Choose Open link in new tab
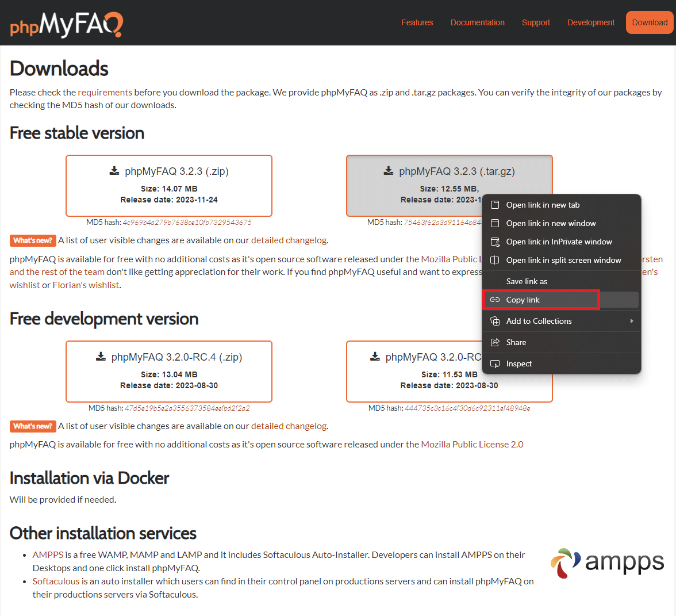 click(x=561, y=205)
